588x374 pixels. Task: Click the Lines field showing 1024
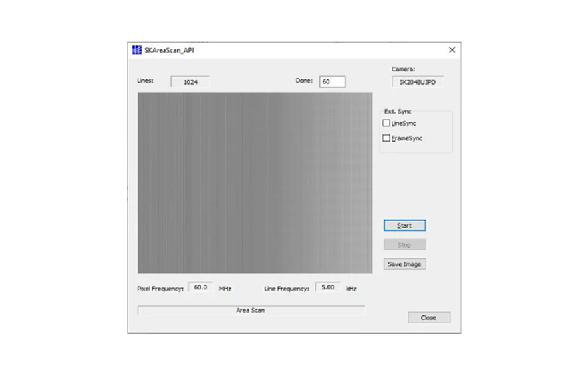coord(190,82)
